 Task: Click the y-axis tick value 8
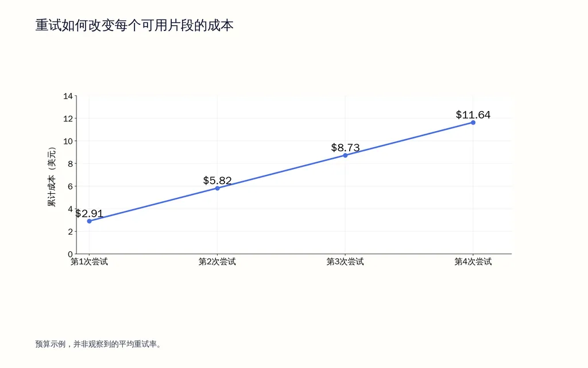tap(71, 164)
